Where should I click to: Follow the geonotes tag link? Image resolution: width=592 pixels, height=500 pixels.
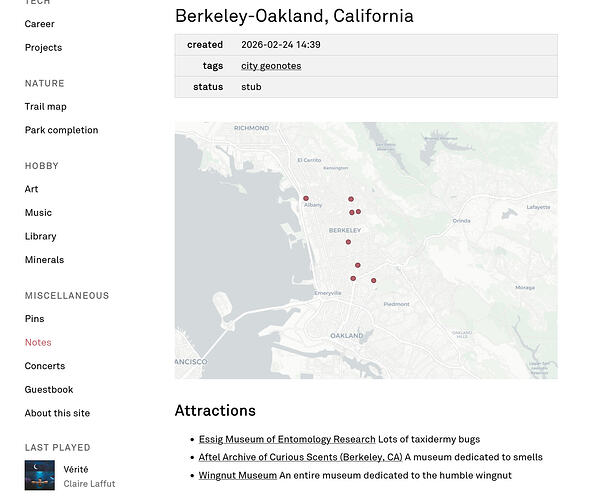tap(280, 66)
